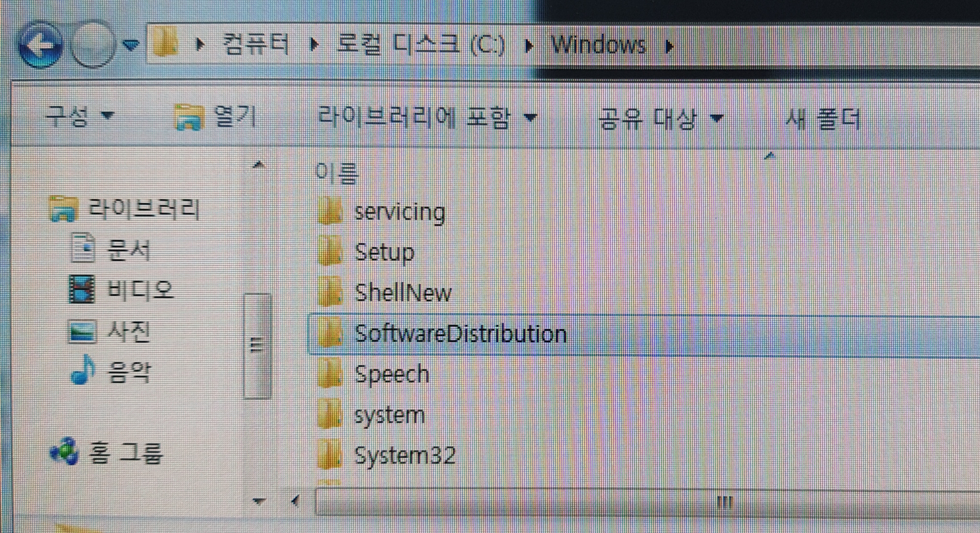
Task: Click the servicing folder icon
Action: click(x=330, y=211)
